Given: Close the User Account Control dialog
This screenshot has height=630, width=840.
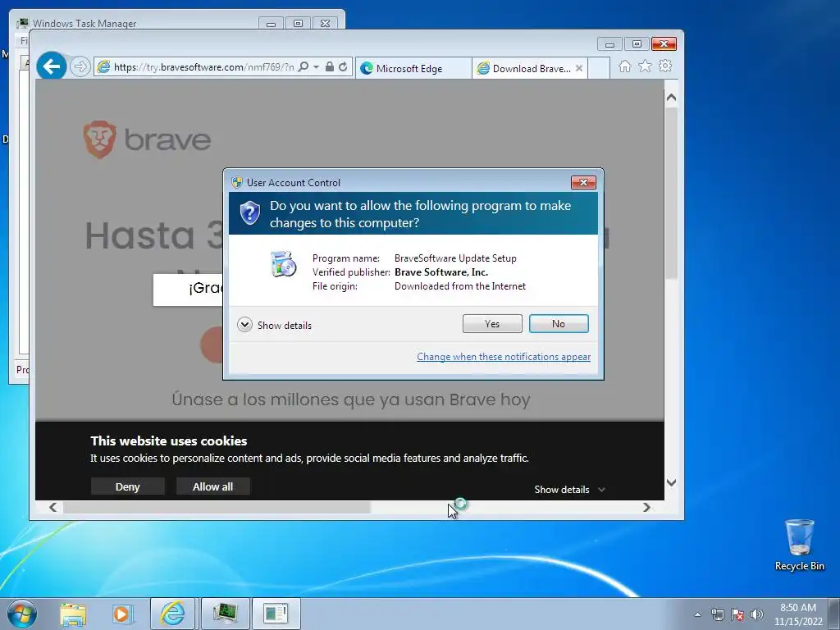Looking at the screenshot, I should [x=583, y=183].
